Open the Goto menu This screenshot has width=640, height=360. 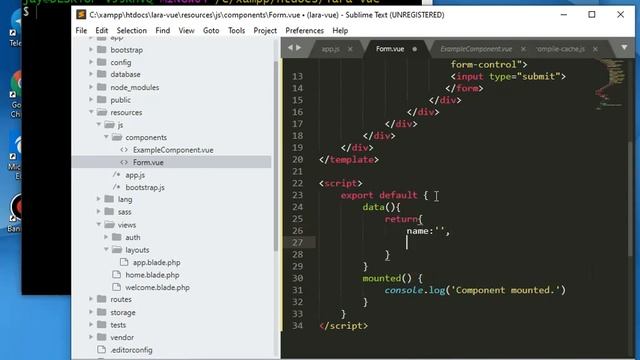coord(211,31)
